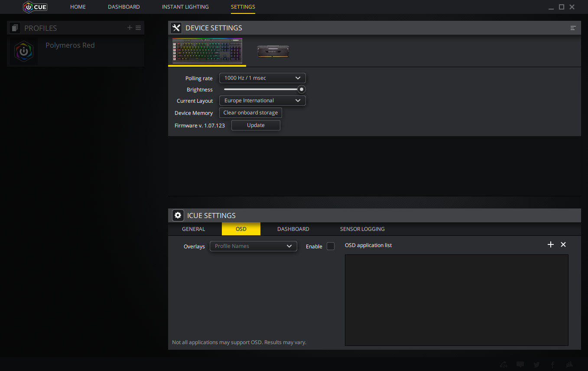
Task: Open the Device Settings panel menu icon
Action: point(573,28)
